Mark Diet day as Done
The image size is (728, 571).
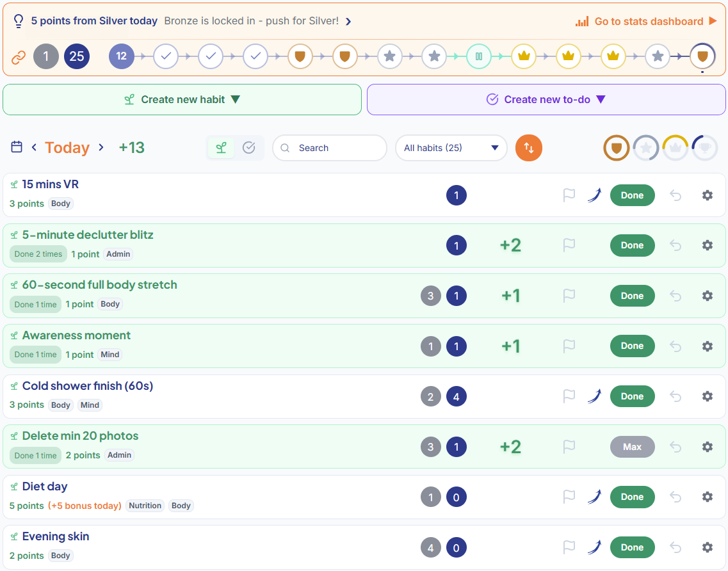click(x=633, y=497)
